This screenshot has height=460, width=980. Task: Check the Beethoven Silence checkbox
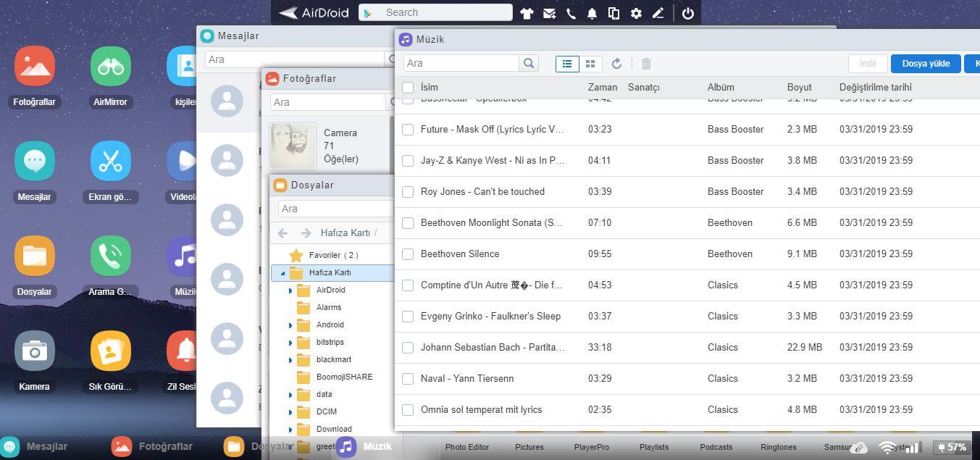click(x=408, y=254)
